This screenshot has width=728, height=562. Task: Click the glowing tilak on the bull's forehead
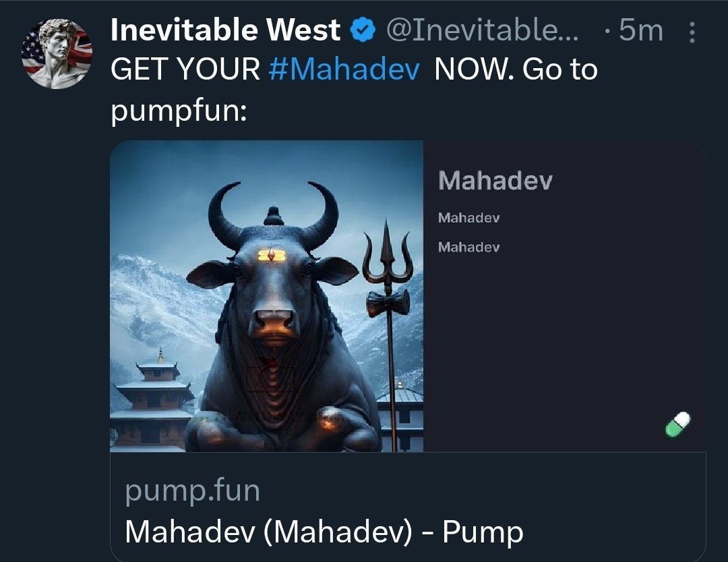[272, 255]
